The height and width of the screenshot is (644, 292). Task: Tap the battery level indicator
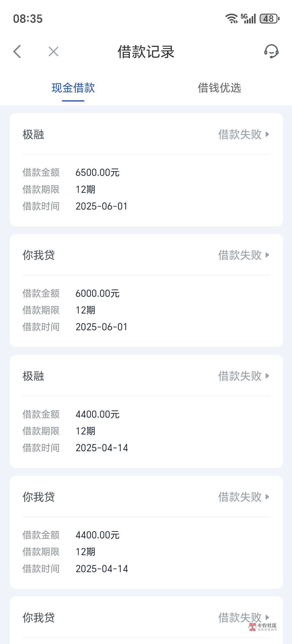point(269,18)
